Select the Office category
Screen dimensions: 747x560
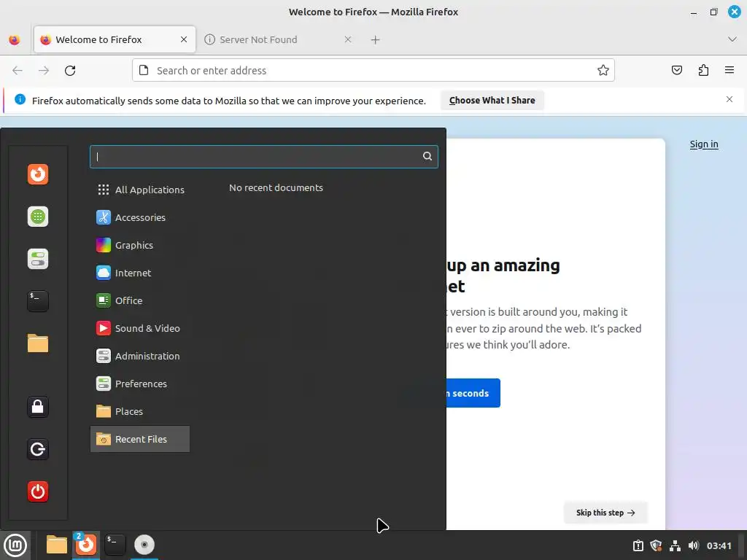[141, 300]
